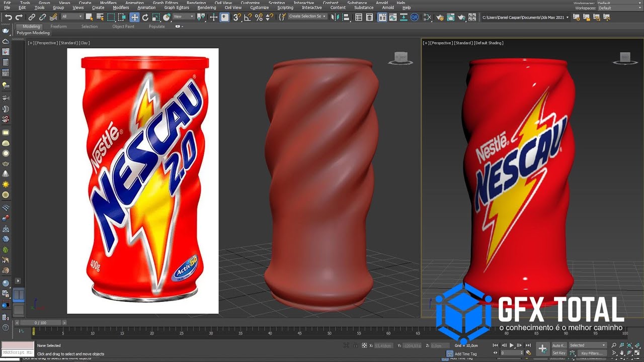Open the Rendering menu
The height and width of the screenshot is (362, 644).
click(x=207, y=8)
